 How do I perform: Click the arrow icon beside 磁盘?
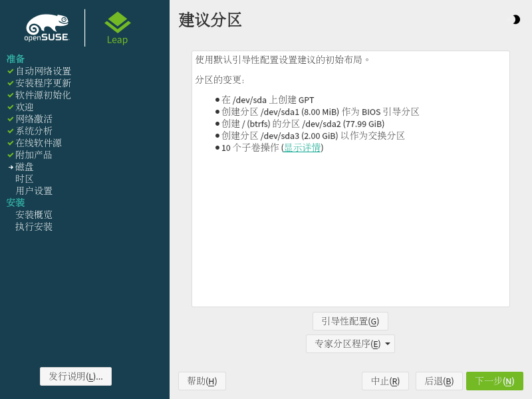(11, 167)
